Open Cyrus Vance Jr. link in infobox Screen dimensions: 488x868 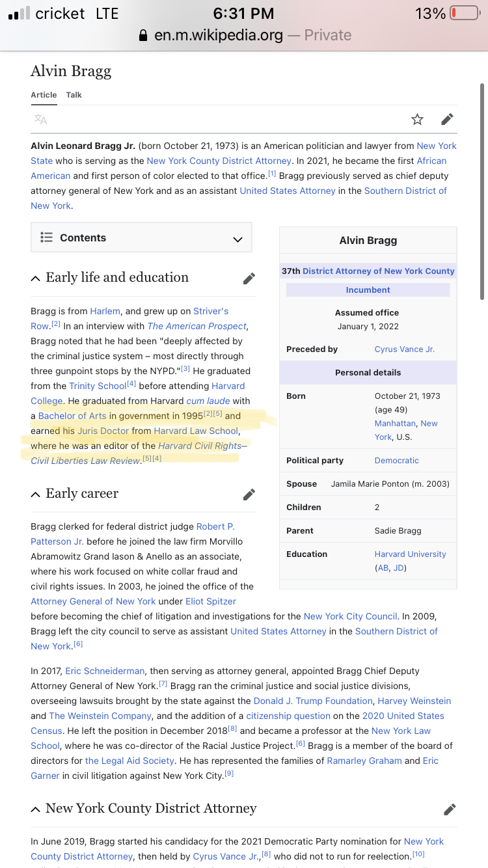click(x=405, y=349)
